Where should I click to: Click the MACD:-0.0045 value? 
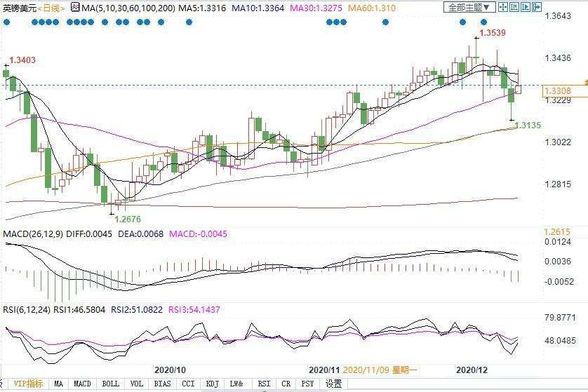coord(199,234)
